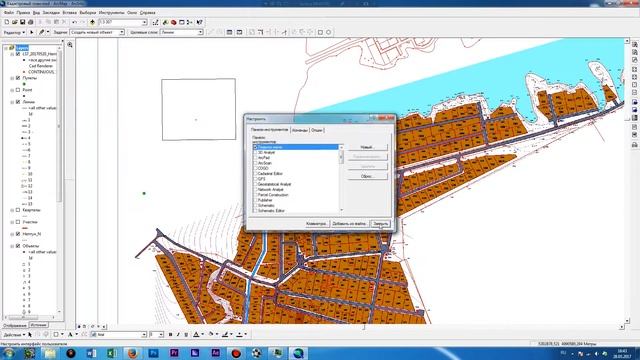This screenshot has width=640, height=360.
Task: Open the Справка menu
Action: point(147,13)
